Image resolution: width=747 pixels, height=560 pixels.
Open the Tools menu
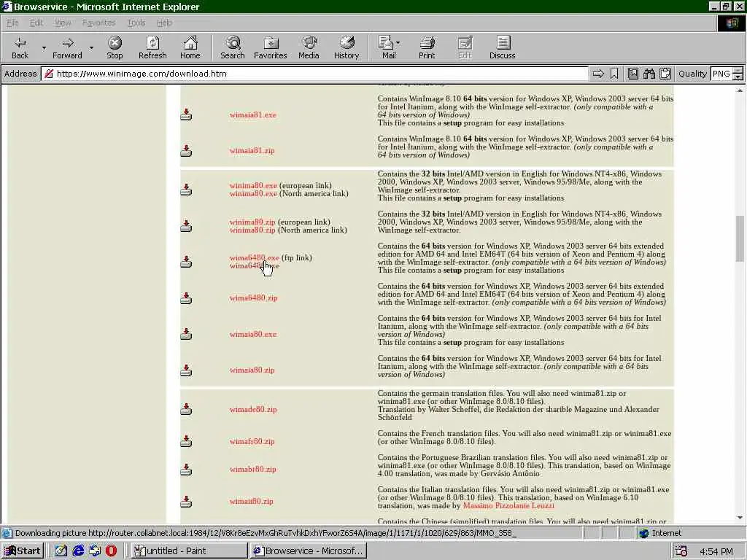click(136, 23)
